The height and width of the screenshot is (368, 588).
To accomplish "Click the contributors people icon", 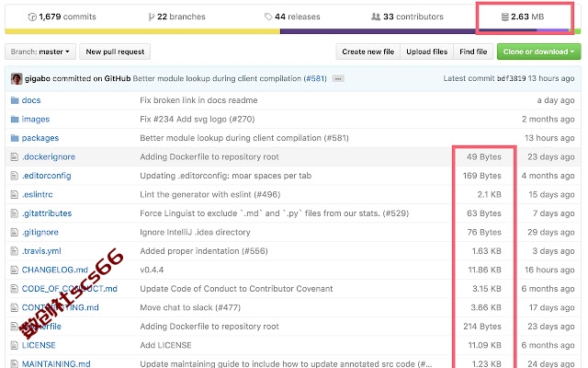I will [376, 17].
